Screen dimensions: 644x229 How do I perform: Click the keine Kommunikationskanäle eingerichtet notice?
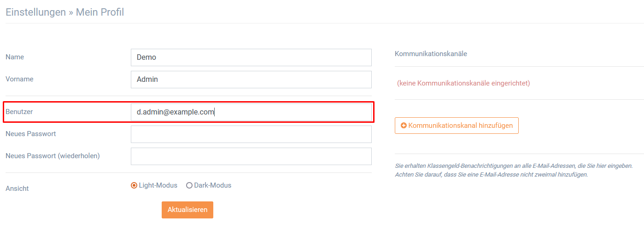point(463,83)
